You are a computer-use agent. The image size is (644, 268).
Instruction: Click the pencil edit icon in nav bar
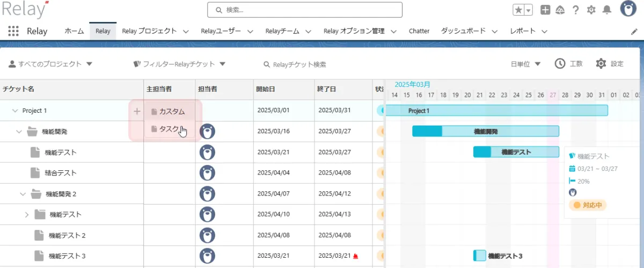[634, 31]
